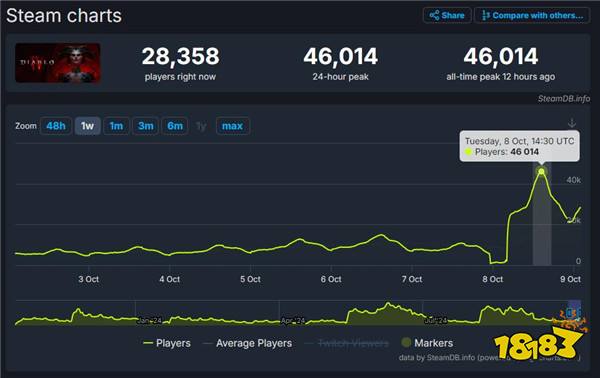Show max zoom range
Viewport: 600px width, 378px height.
pos(233,126)
